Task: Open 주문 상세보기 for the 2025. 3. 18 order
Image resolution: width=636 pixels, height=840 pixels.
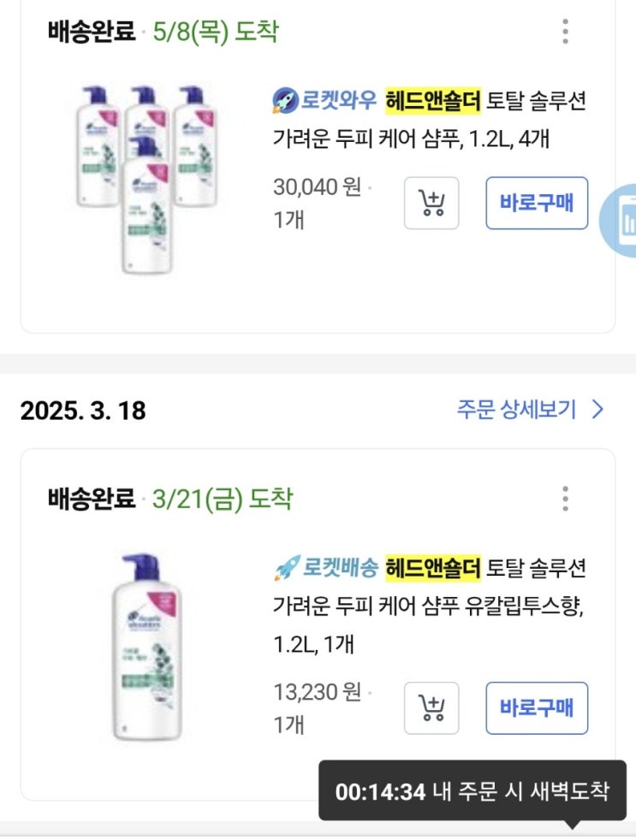Action: click(x=516, y=409)
